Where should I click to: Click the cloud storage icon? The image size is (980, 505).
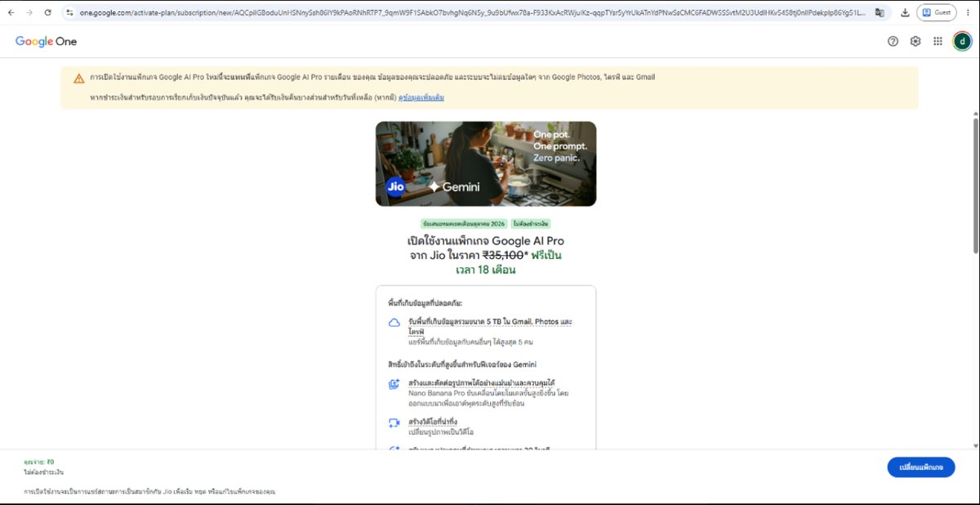pyautogui.click(x=394, y=323)
